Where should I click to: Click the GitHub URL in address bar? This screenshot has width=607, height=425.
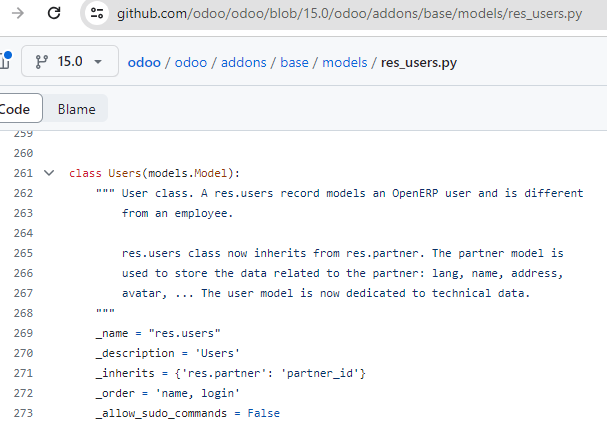[349, 14]
